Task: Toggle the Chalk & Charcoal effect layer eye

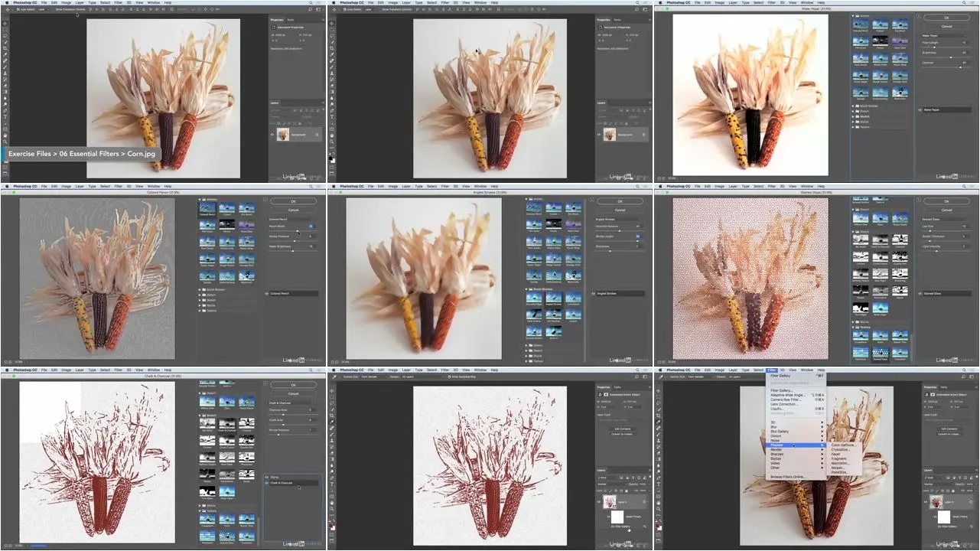Action: coord(266,483)
